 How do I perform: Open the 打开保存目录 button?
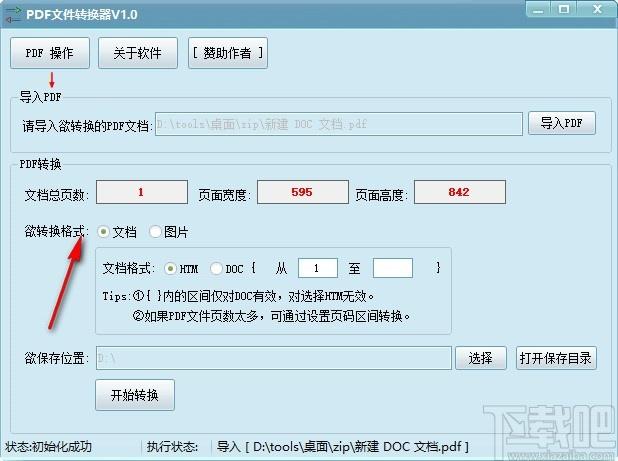click(556, 358)
